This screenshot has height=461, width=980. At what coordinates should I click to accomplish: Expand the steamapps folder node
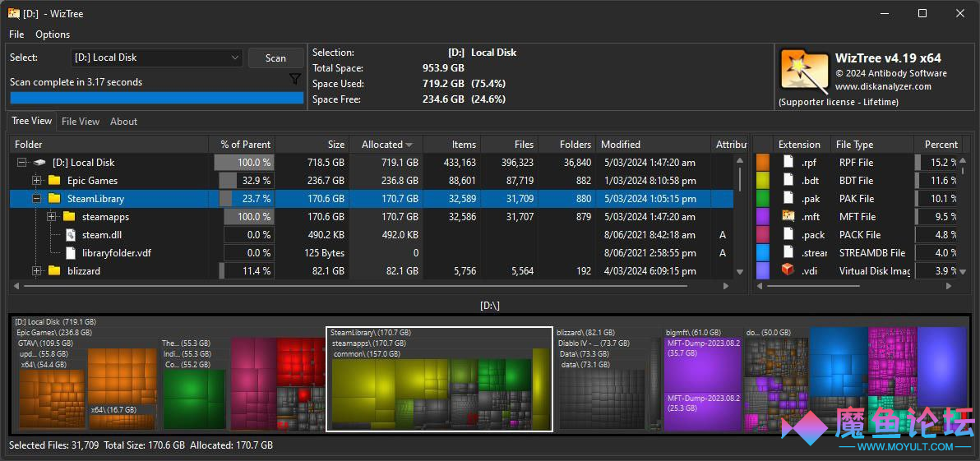point(52,217)
